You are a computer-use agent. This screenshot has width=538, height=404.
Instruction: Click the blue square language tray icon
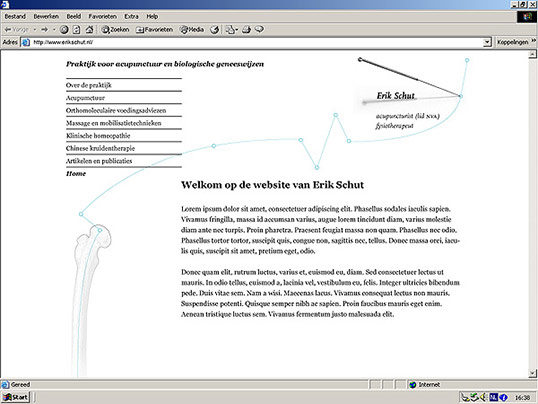(x=493, y=397)
